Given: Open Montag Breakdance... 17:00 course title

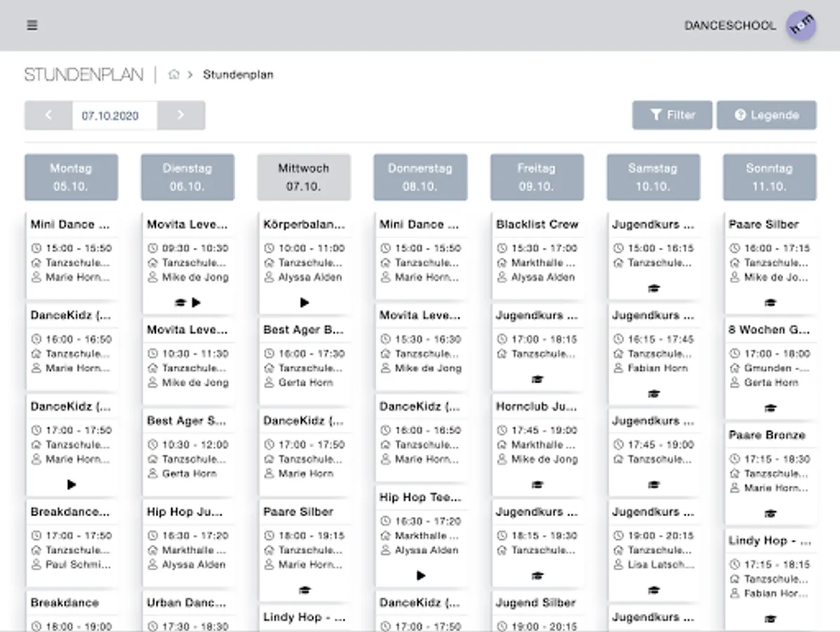Looking at the screenshot, I should 69,512.
